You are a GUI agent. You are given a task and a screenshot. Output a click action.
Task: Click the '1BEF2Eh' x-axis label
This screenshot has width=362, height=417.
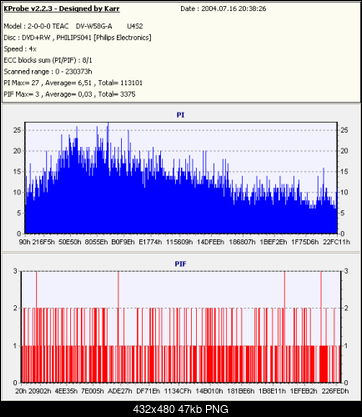click(273, 242)
